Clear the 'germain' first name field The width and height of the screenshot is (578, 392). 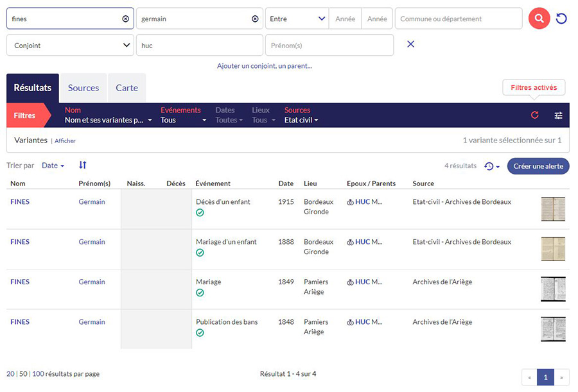(x=255, y=19)
